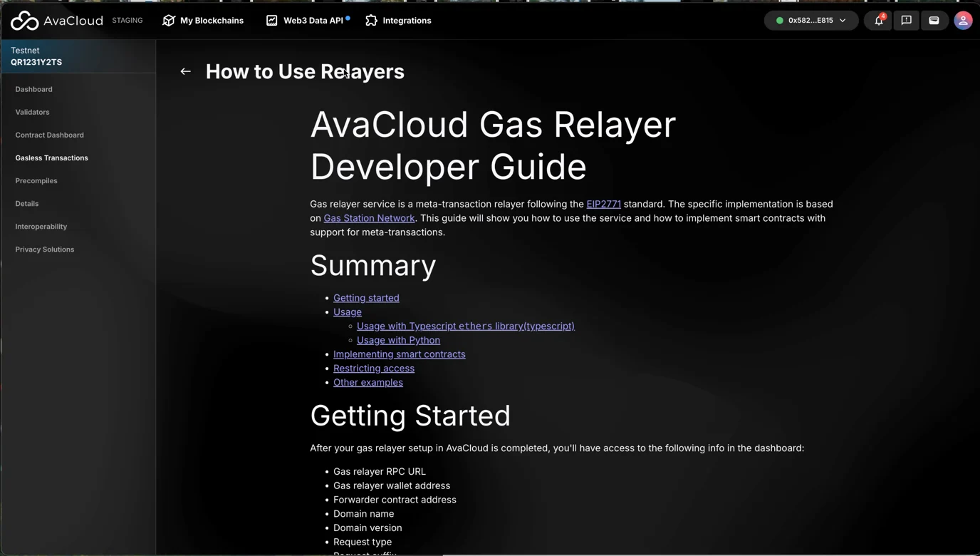Click AvaCloud Gas Relayer Developer Guide heading

click(493, 145)
